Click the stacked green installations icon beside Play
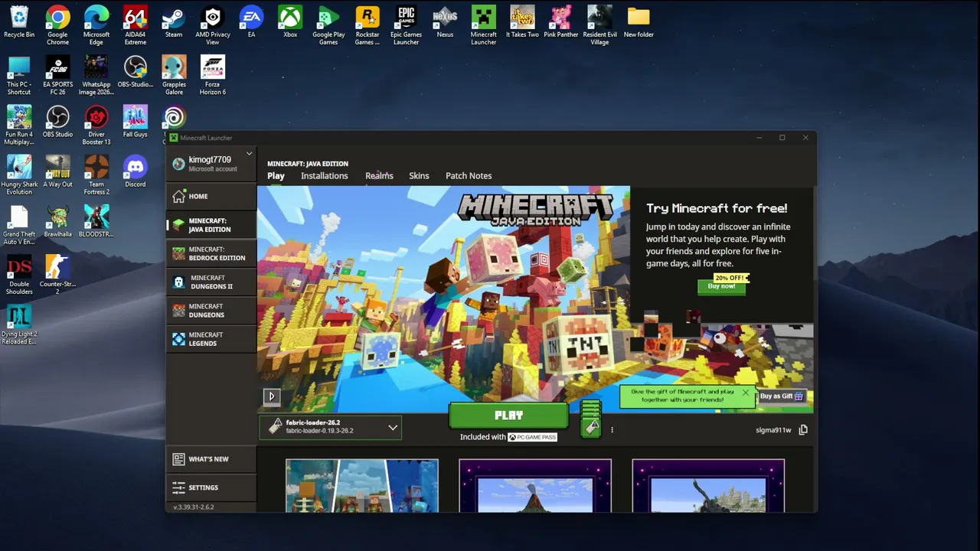980x551 pixels. (x=591, y=418)
